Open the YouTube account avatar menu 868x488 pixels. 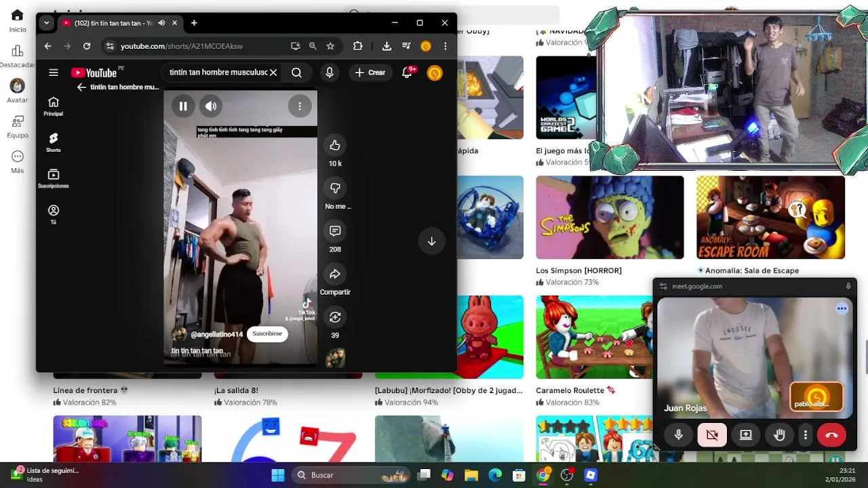click(435, 73)
